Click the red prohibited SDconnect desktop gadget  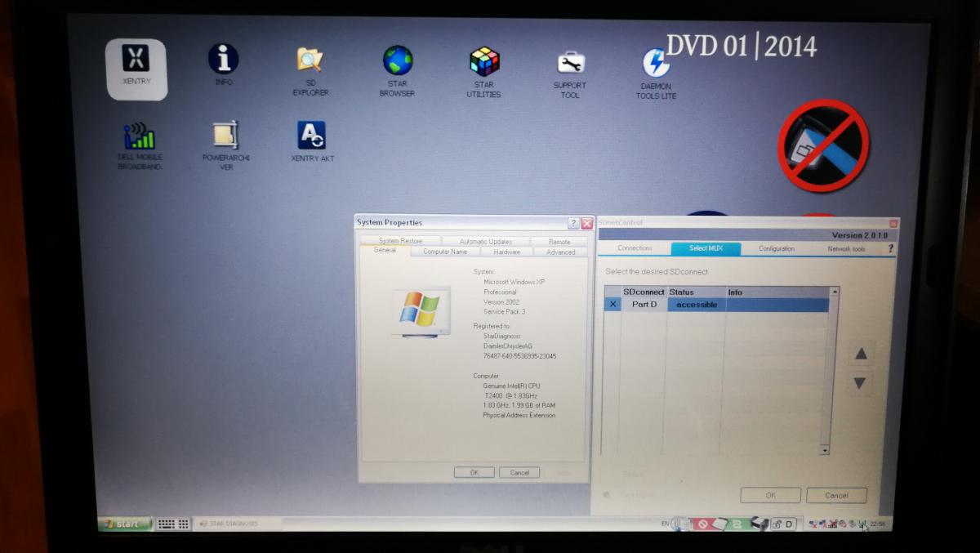pos(822,145)
